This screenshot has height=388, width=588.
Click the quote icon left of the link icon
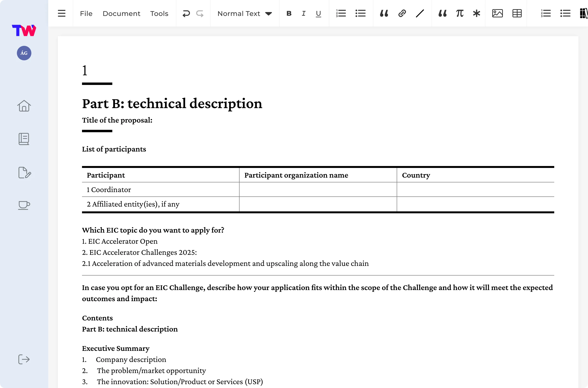[384, 13]
